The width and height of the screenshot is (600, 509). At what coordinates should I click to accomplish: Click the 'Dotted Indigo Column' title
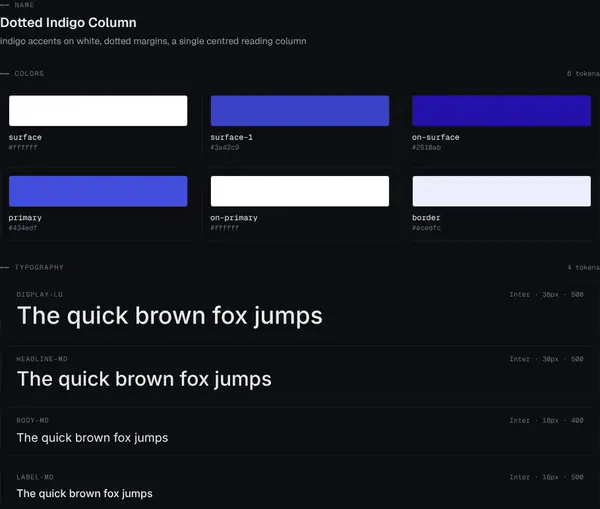pyautogui.click(x=68, y=23)
